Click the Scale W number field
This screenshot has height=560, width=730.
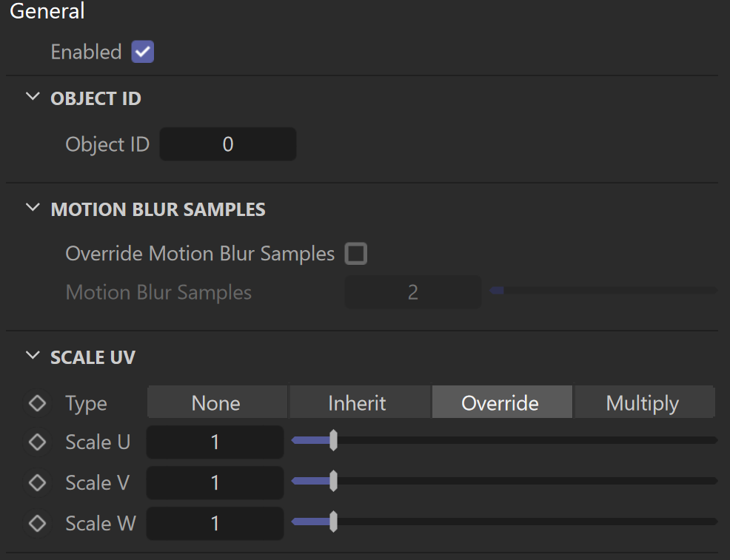click(215, 523)
